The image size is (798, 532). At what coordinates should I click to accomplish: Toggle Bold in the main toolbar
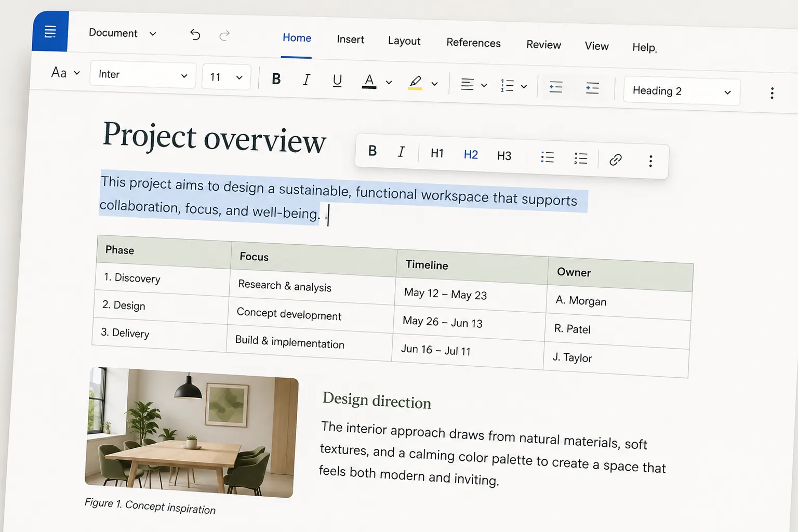click(x=276, y=78)
